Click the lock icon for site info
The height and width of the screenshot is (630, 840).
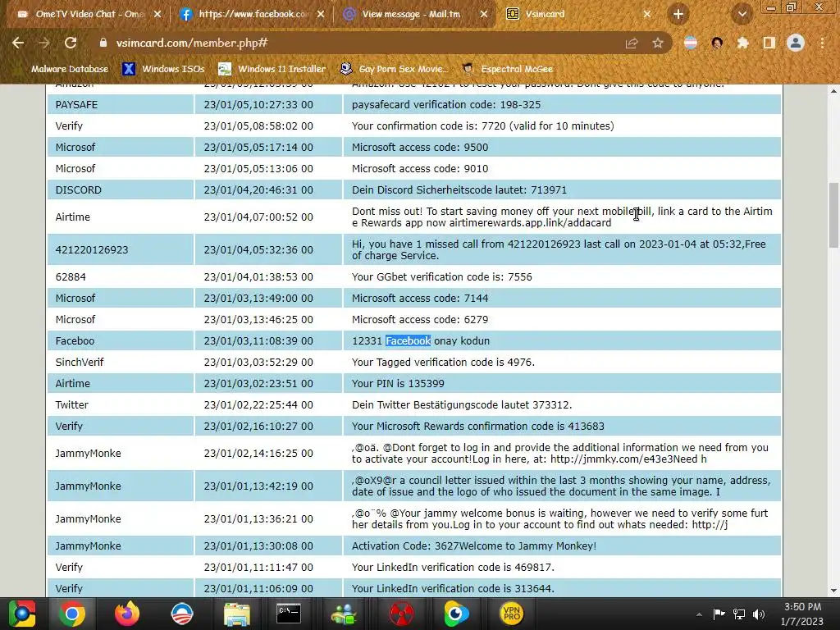pyautogui.click(x=103, y=43)
